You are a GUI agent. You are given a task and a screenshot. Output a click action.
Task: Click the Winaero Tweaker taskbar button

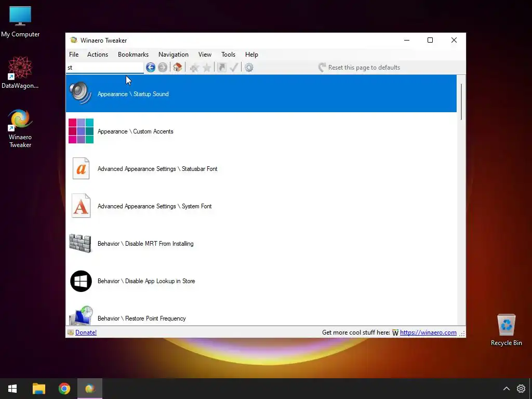(x=90, y=389)
